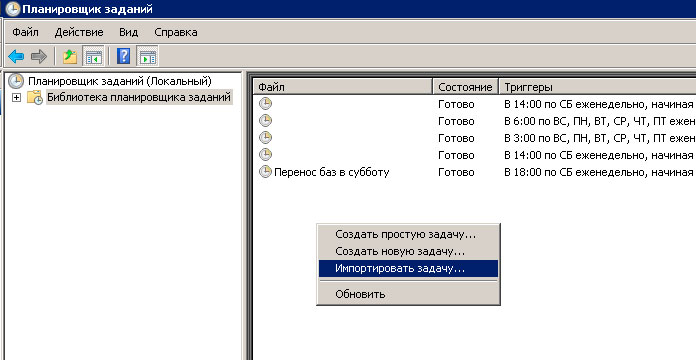
Task: Toggle the show/hide console tree icon
Action: pos(94,57)
